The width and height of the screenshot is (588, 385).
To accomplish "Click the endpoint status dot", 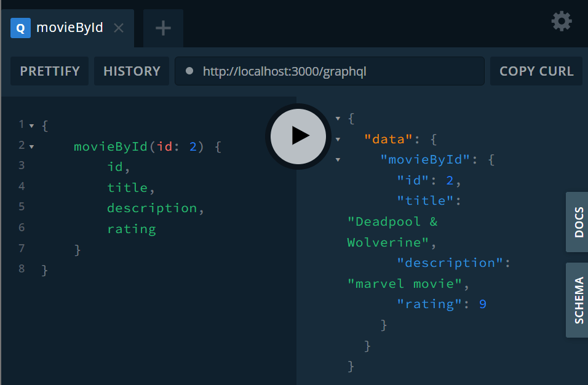I will click(x=189, y=71).
